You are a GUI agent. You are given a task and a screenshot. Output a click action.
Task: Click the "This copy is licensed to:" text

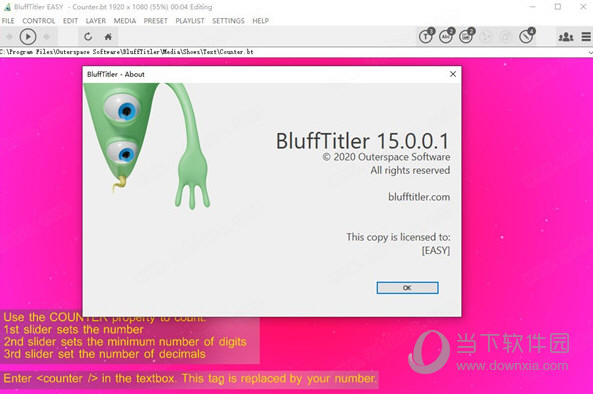click(398, 237)
